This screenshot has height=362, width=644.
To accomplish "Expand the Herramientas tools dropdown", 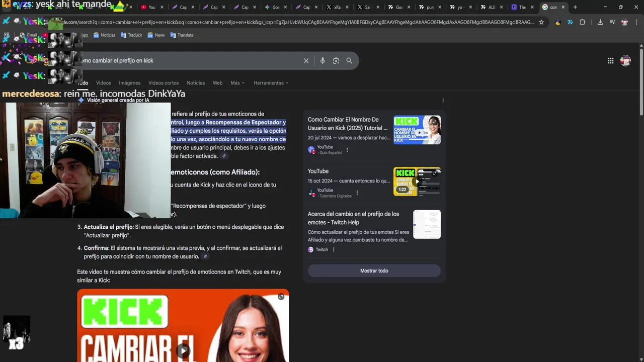I will pyautogui.click(x=271, y=83).
